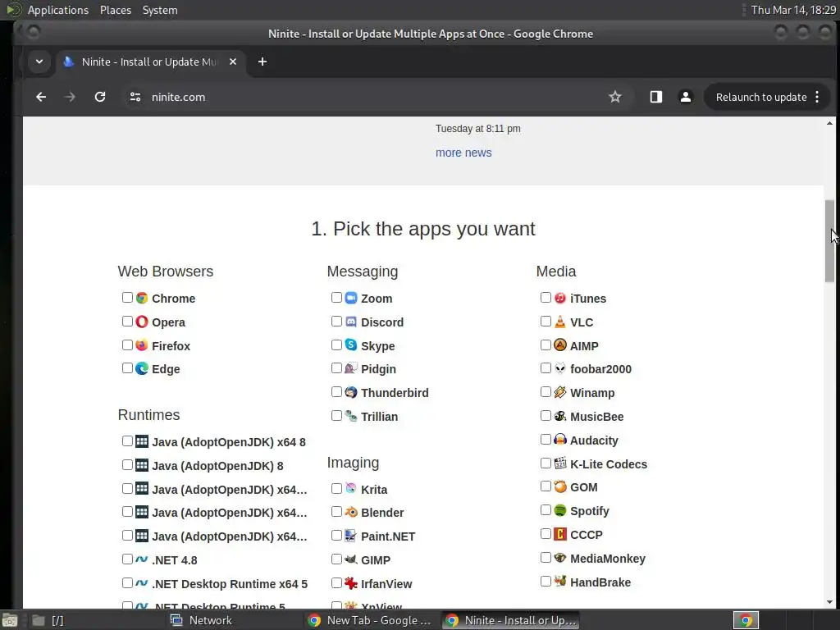Click the Krita app icon
This screenshot has height=630, width=840.
pyautogui.click(x=351, y=489)
